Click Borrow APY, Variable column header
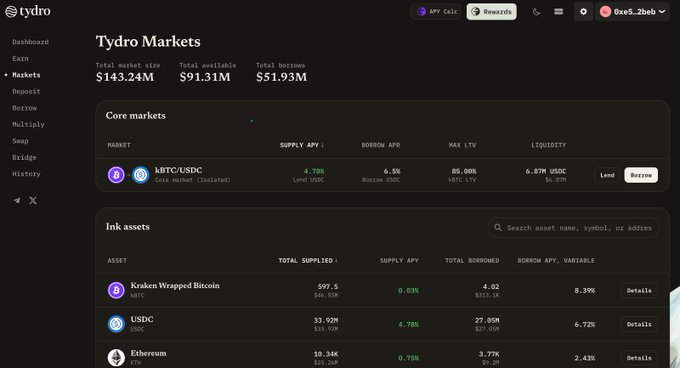 click(x=556, y=261)
